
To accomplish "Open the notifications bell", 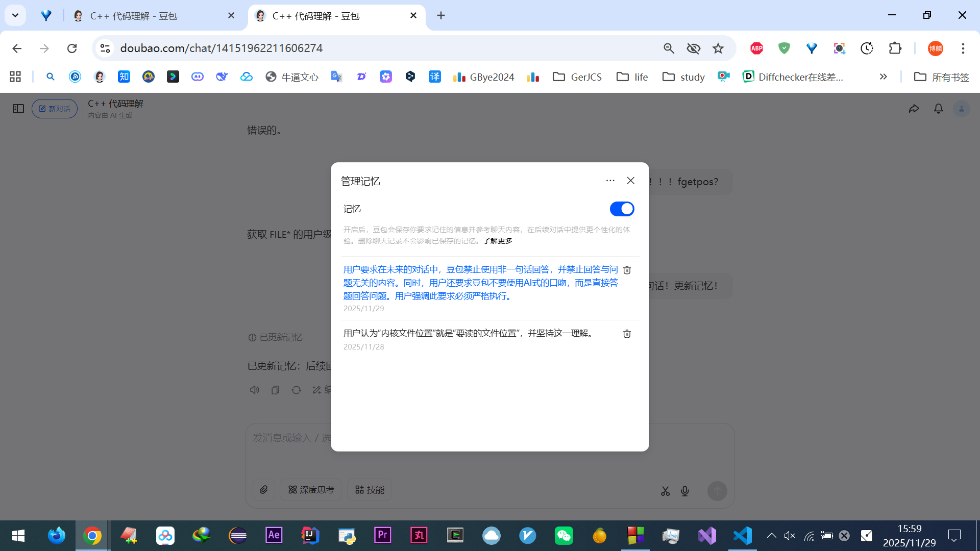I will [x=938, y=109].
